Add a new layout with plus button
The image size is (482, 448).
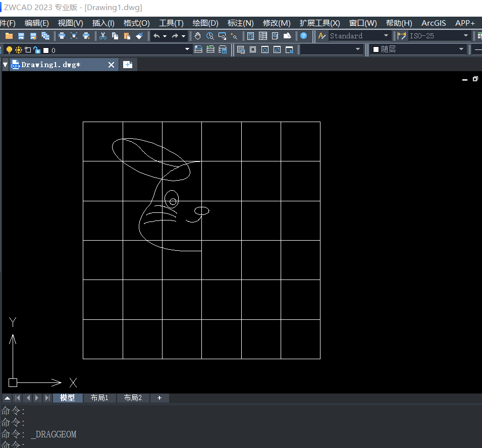[x=159, y=398]
